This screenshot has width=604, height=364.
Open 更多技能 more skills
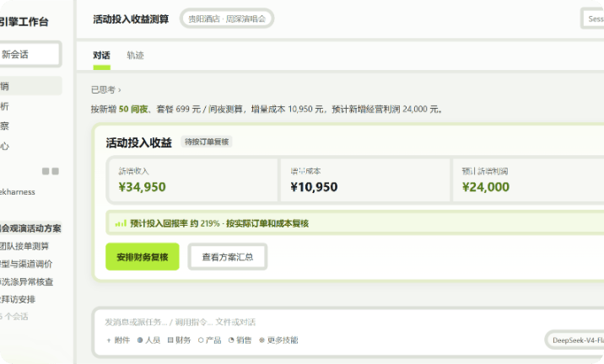click(278, 340)
